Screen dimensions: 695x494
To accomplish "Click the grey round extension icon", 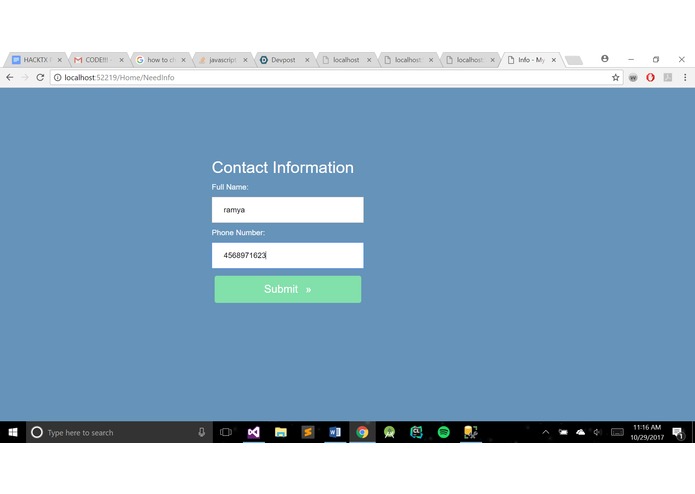I will (x=633, y=78).
